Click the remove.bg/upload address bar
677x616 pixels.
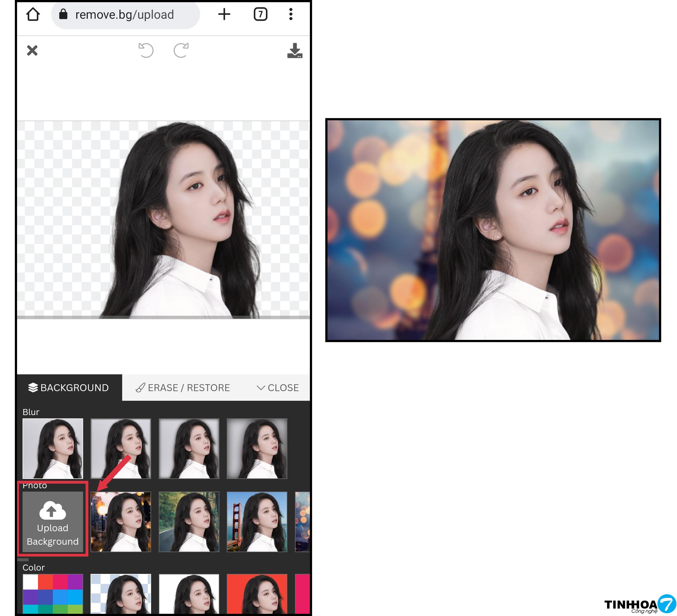[125, 15]
